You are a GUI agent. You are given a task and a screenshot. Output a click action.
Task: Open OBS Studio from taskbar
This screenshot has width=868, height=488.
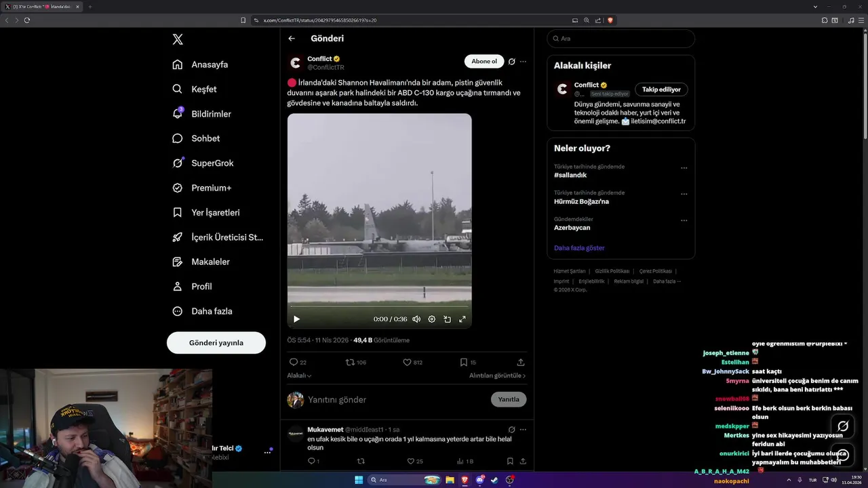point(510,480)
